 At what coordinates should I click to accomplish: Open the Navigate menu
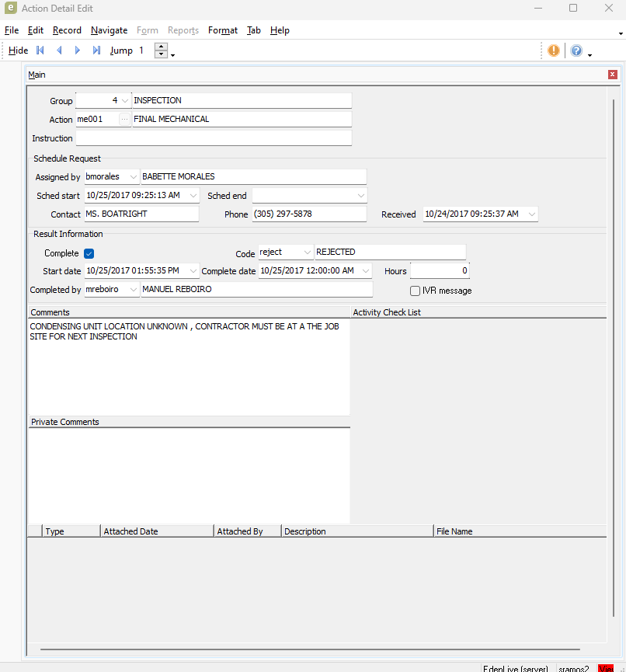click(109, 30)
